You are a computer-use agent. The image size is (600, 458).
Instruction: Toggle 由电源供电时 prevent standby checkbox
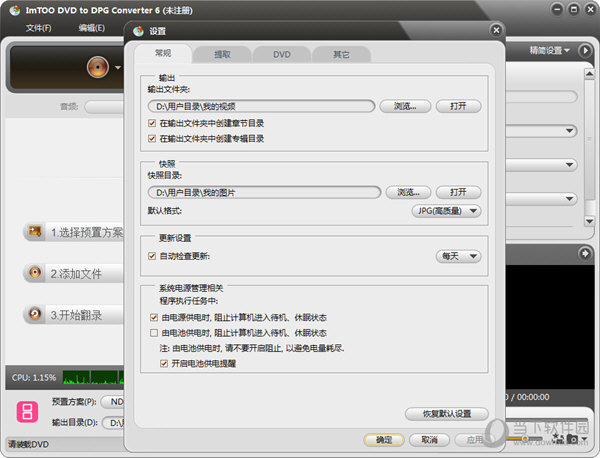[x=154, y=317]
